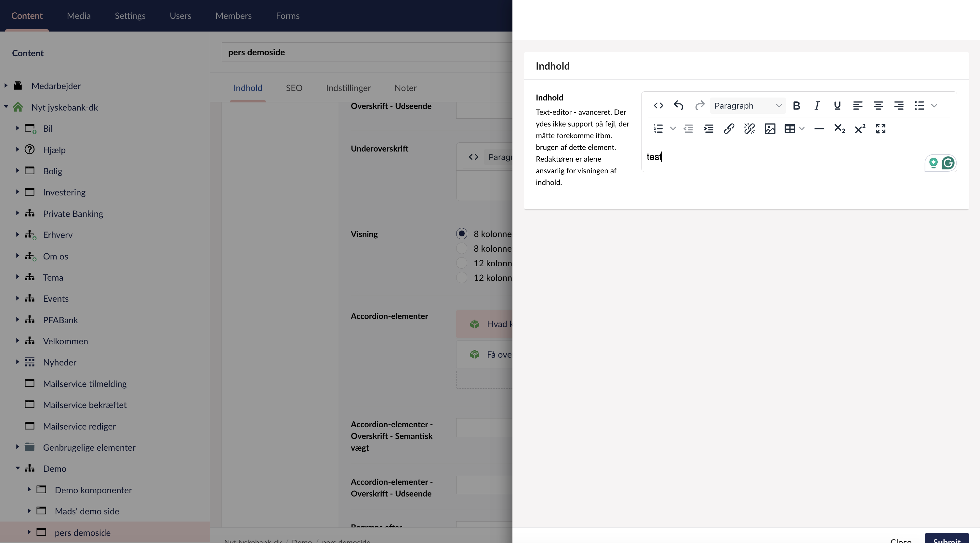Select the second 12 kolonner radio option
The width and height of the screenshot is (980, 543).
pyautogui.click(x=461, y=278)
